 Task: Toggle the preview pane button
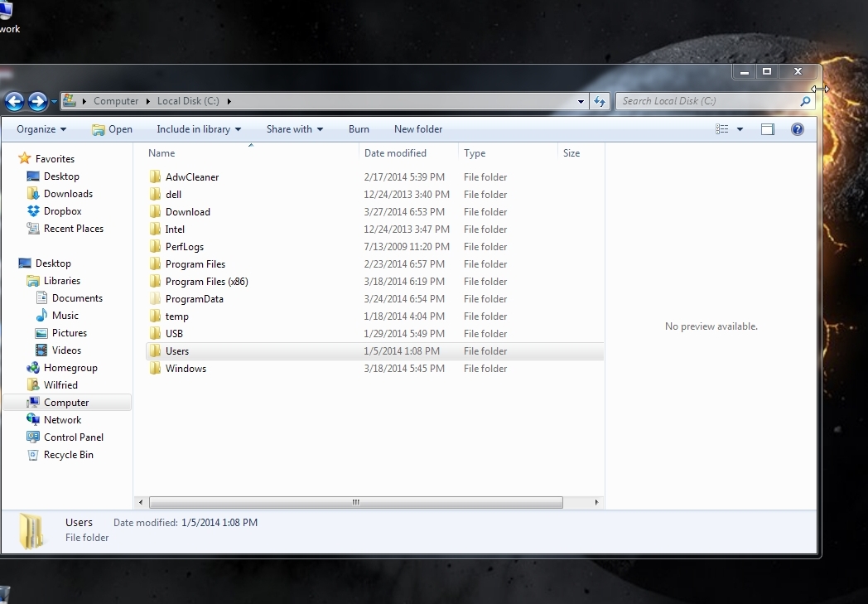click(767, 129)
